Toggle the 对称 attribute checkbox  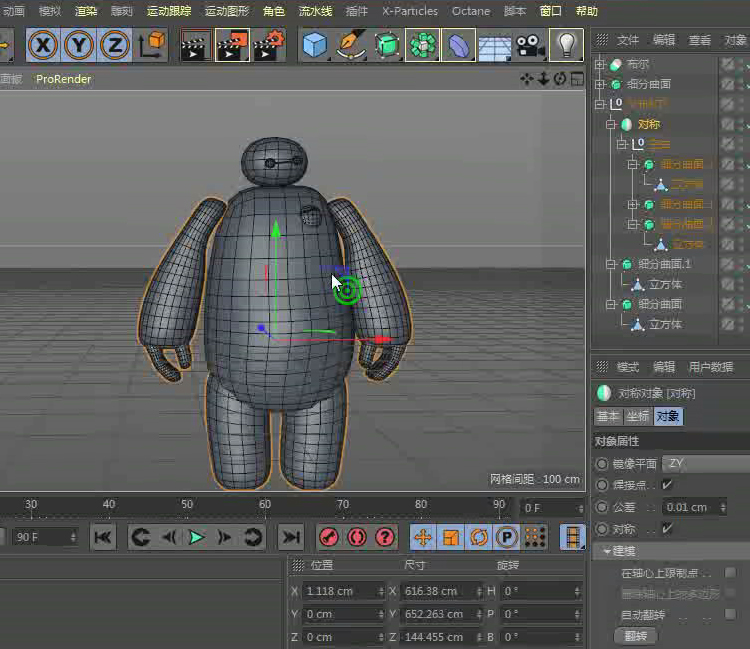tap(667, 529)
